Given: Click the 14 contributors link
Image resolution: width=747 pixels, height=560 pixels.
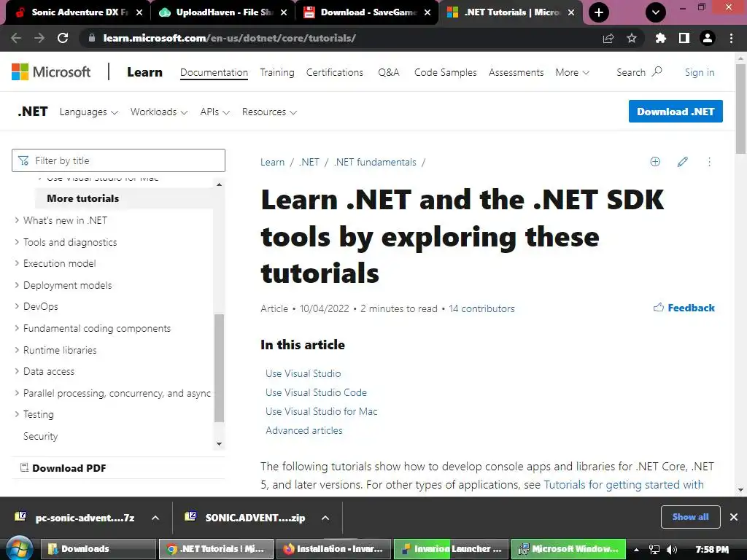Looking at the screenshot, I should click(x=481, y=308).
